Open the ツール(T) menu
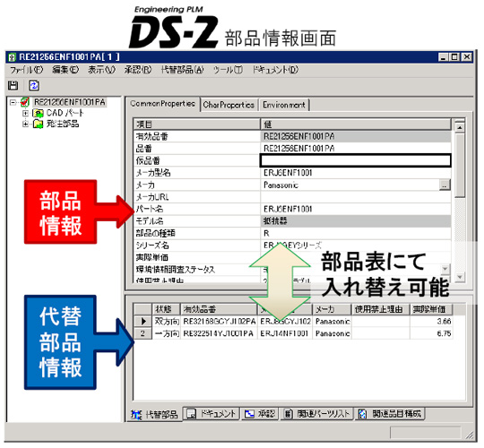The height and width of the screenshot is (448, 484). coord(229,70)
